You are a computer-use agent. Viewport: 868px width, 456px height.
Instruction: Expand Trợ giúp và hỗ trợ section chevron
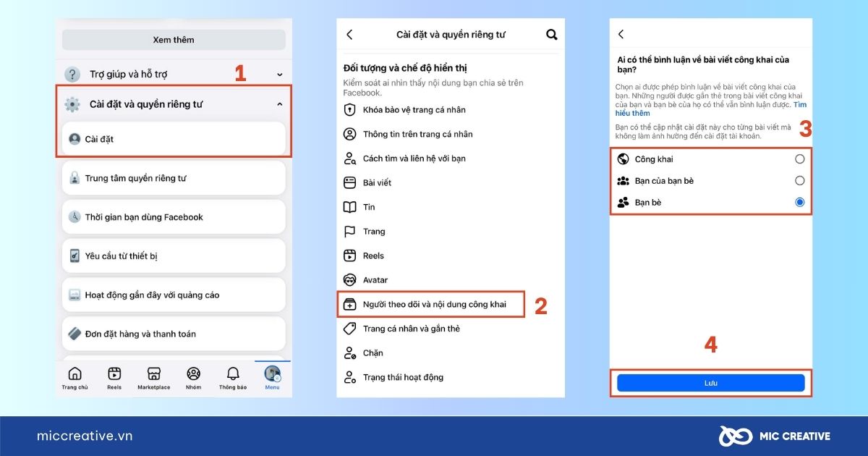click(x=280, y=75)
